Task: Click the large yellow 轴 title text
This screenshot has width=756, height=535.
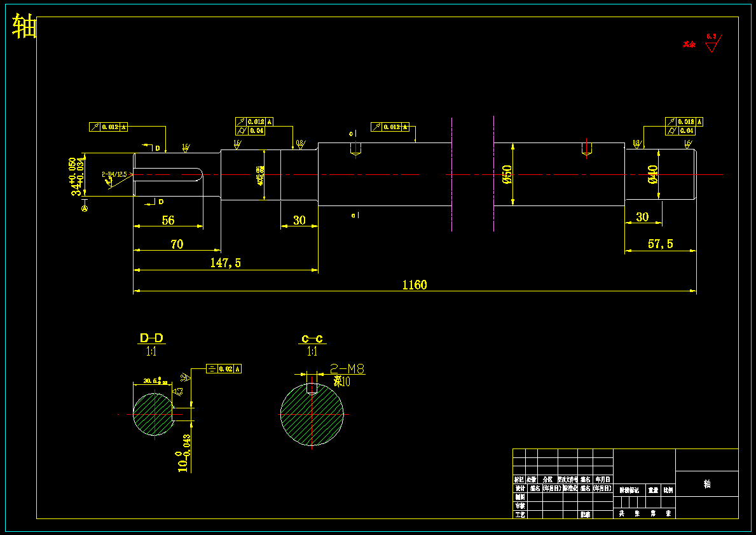Action: pos(24,26)
